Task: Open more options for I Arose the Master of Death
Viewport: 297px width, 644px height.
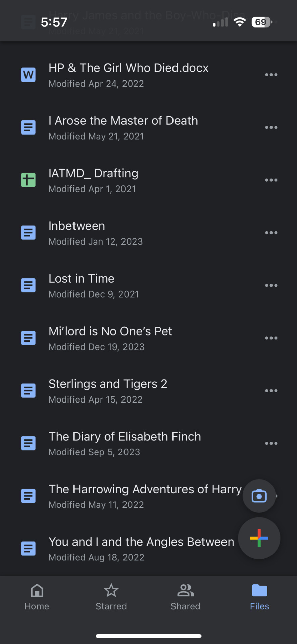Action: point(271,127)
